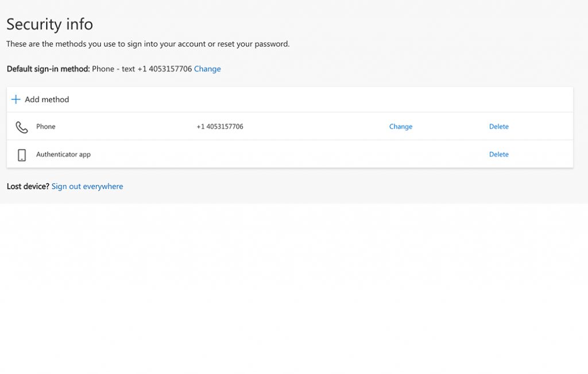
Task: Click the Authenticator app mobile device icon
Action: tap(22, 155)
